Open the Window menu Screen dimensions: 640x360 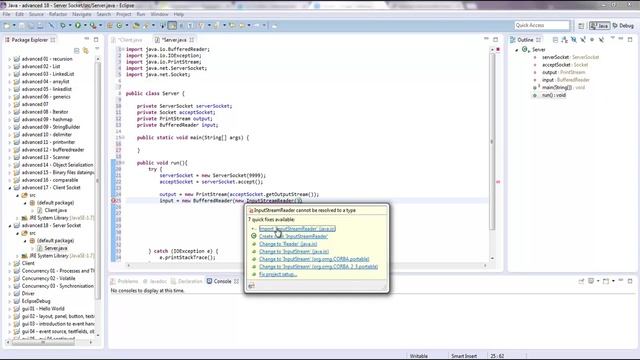click(x=159, y=14)
